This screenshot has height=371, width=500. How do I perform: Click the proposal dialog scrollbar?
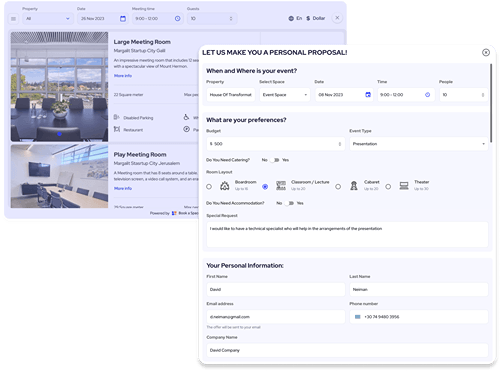coord(491,103)
